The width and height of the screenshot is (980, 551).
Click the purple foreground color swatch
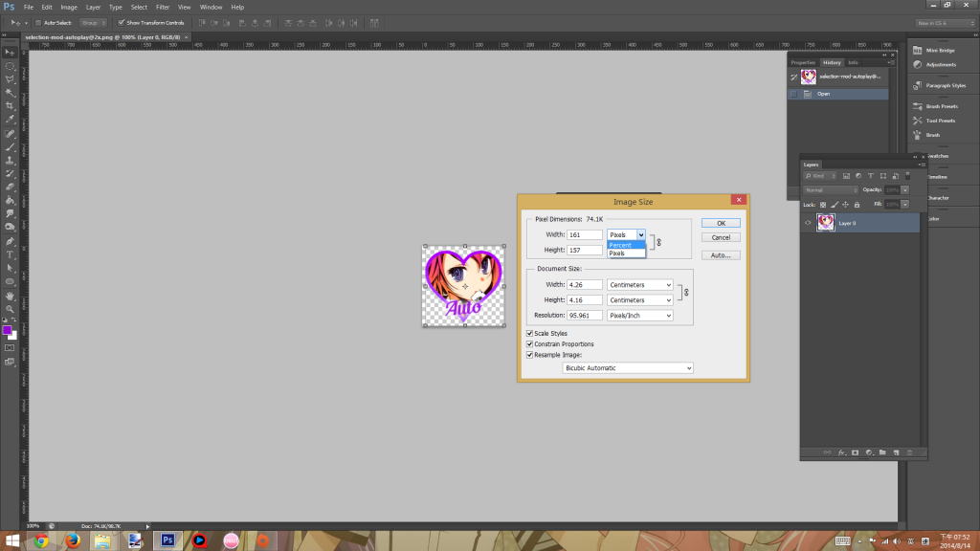[7, 329]
